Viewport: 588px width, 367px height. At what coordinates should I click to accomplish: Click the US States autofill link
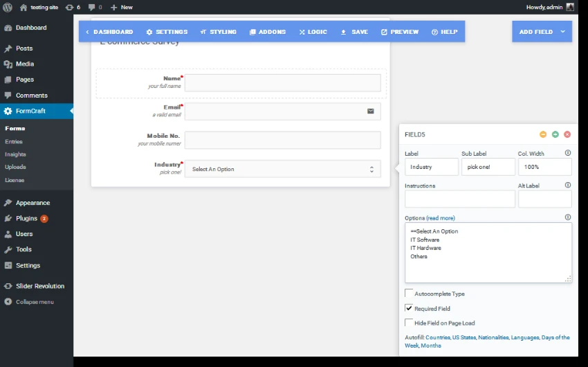464,337
